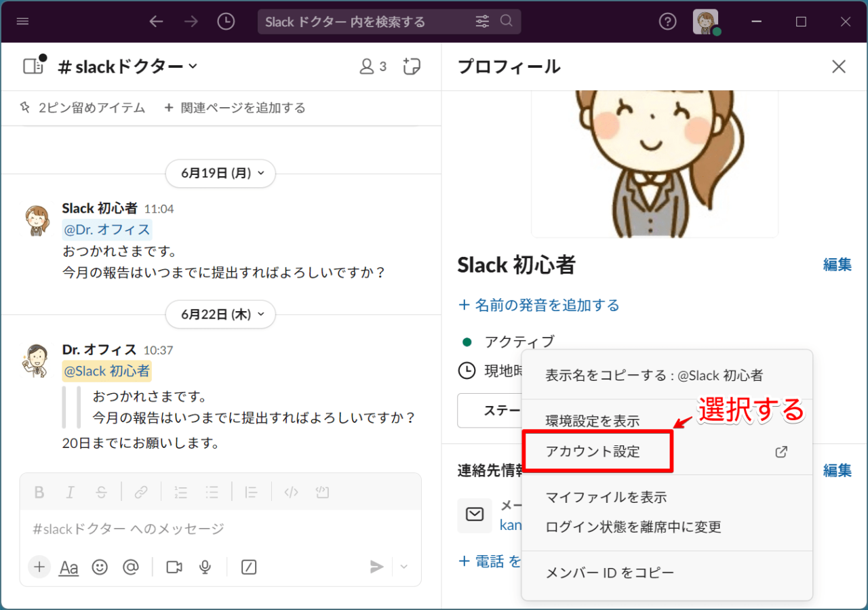This screenshot has height=610, width=868.
Task: Select 表示名をコピーする menu item
Action: [x=667, y=375]
